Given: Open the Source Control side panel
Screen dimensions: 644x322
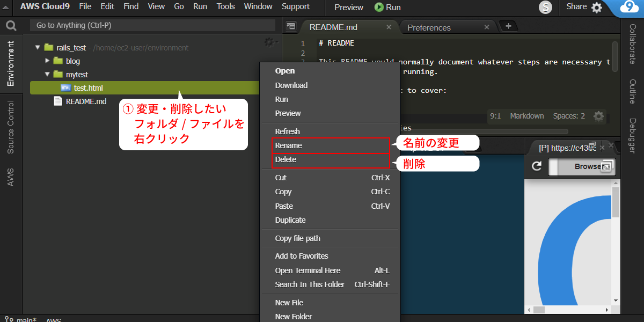Looking at the screenshot, I should [x=11, y=127].
